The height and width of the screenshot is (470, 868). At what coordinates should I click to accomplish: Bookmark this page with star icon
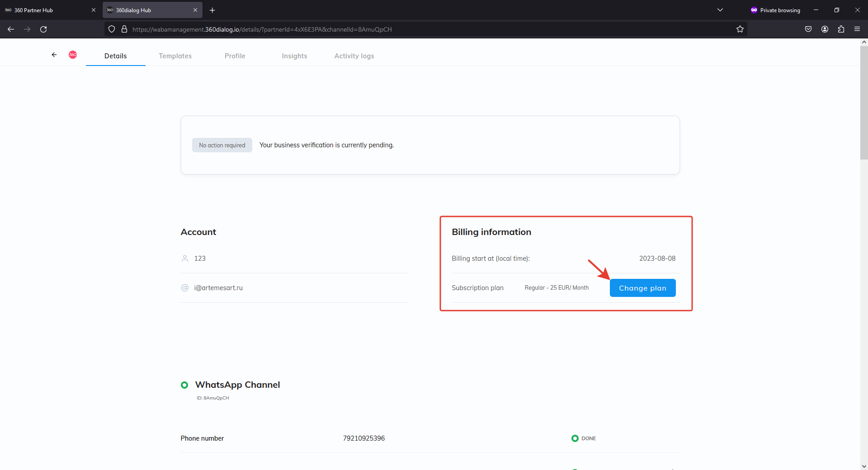(740, 29)
